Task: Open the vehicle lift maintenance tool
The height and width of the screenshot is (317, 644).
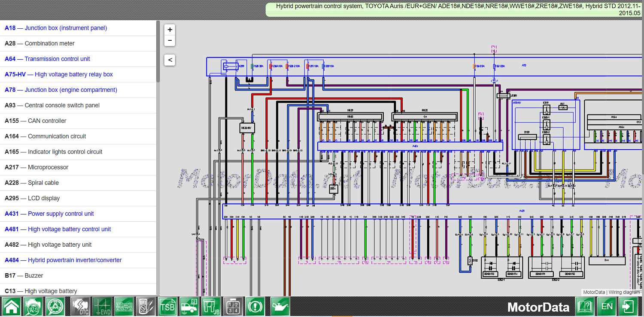Action: point(189,306)
